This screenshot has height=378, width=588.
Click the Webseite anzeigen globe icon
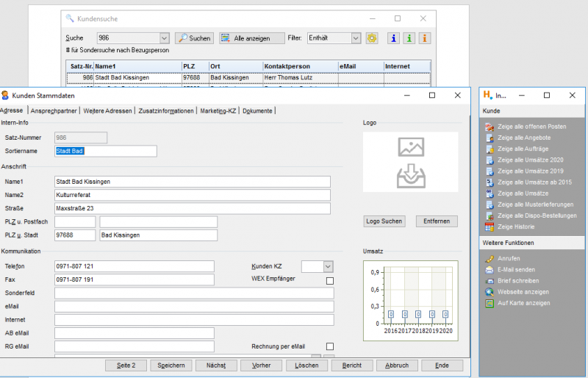tap(490, 292)
